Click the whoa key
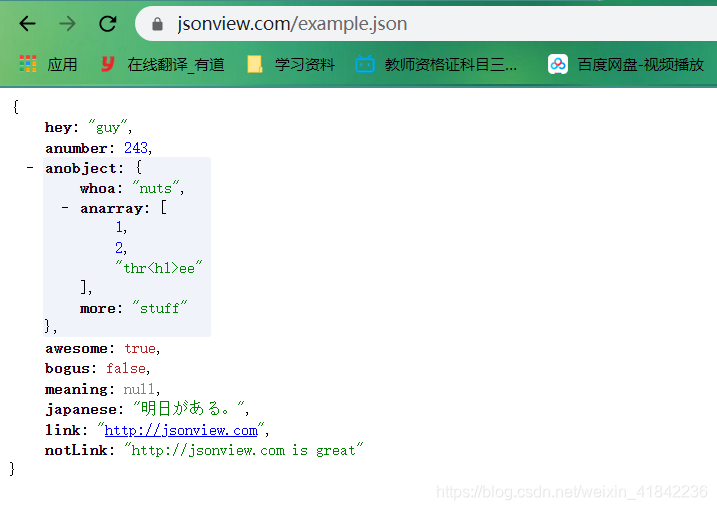The width and height of the screenshot is (717, 510). [x=97, y=188]
